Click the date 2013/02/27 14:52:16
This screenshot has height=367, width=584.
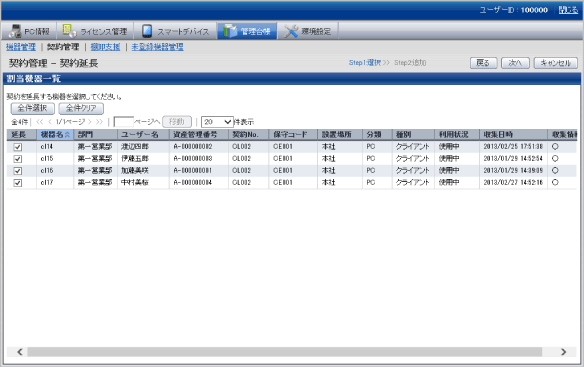(513, 183)
